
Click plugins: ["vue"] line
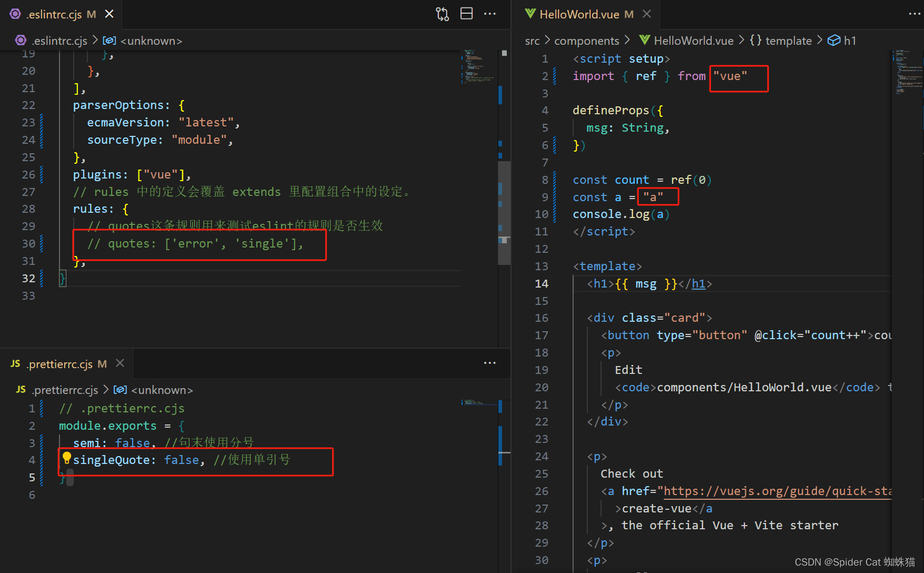pos(132,175)
